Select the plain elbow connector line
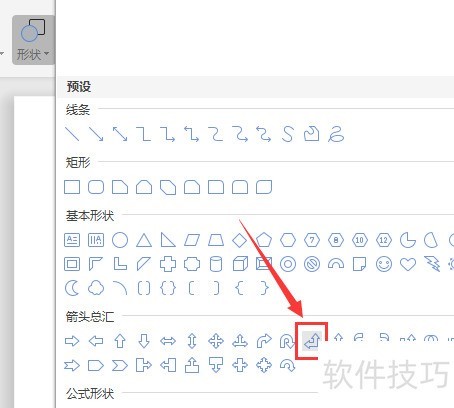Screen dimensions: 454x408 (x=144, y=134)
